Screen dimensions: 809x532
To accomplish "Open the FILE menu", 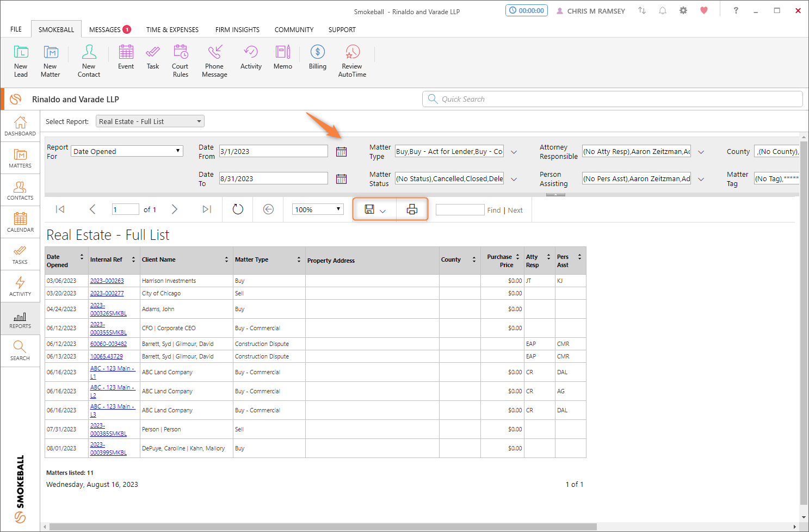I will [x=16, y=29].
